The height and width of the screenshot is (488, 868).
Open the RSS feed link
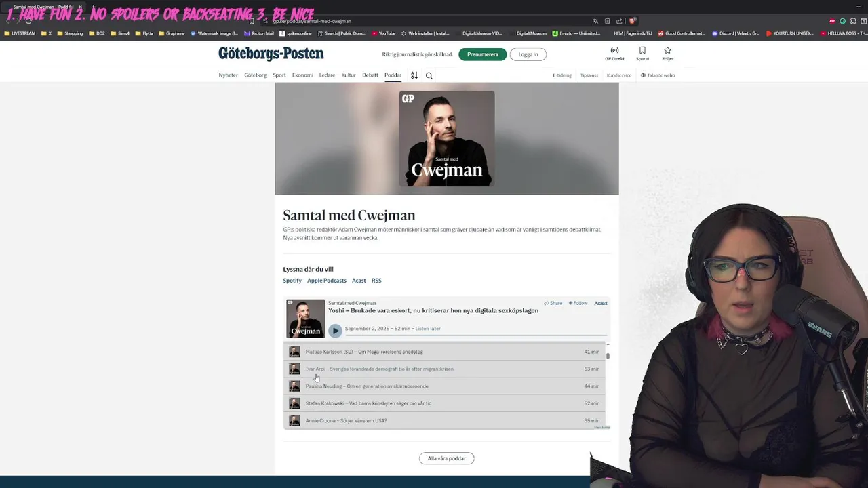376,281
